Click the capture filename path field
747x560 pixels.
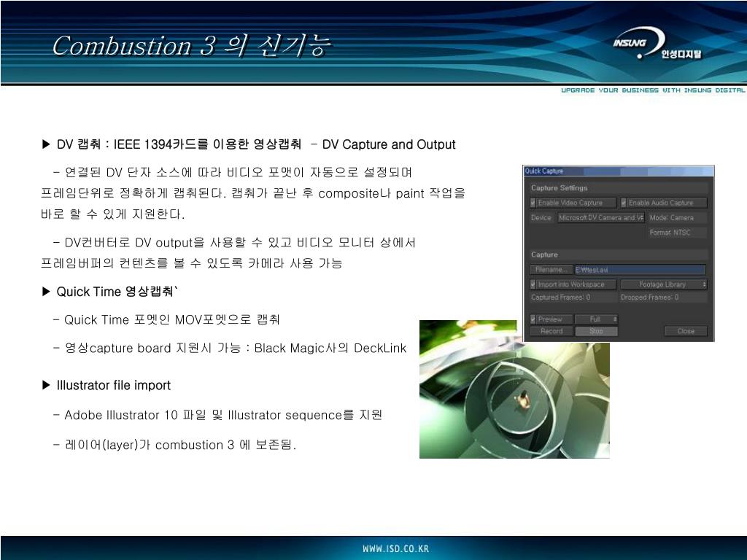click(640, 270)
